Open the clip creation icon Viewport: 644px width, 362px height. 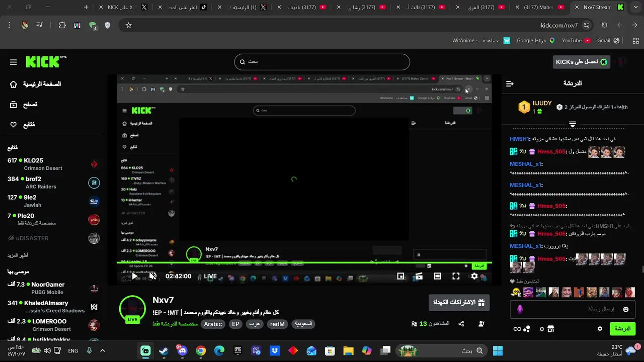[419, 276]
